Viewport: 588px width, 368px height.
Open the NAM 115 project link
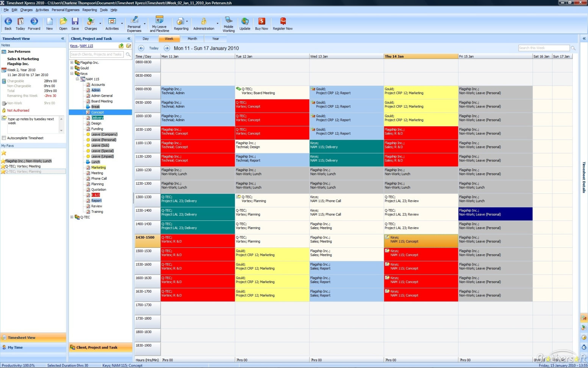point(86,46)
